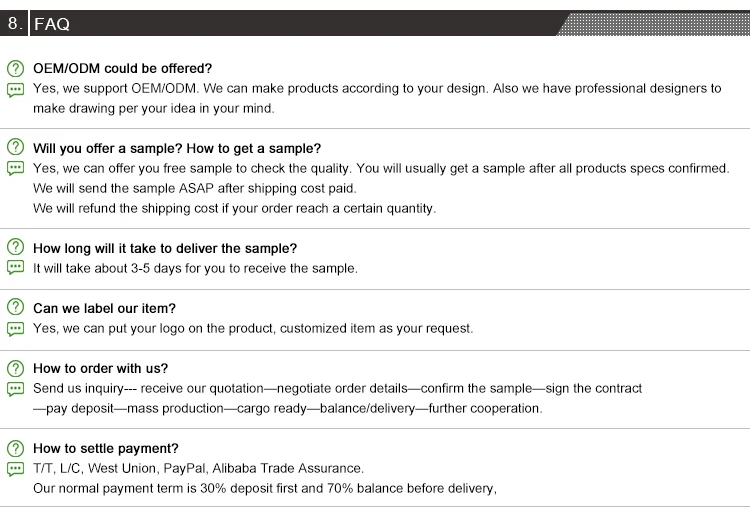750x524 pixels.
Task: Select "How long will it take" question
Action: pos(165,248)
